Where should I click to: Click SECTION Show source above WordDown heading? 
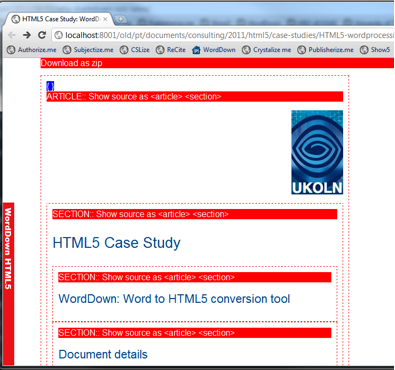[x=195, y=277]
